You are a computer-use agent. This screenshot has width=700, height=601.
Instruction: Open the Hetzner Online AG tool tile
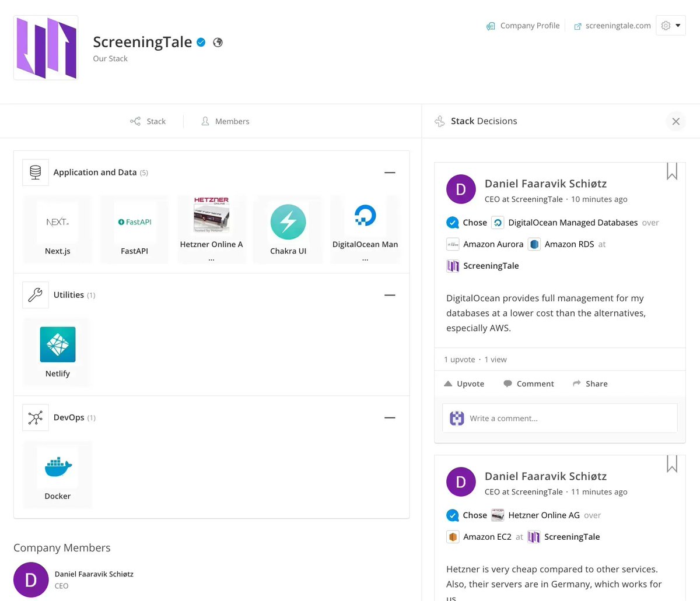[211, 230]
